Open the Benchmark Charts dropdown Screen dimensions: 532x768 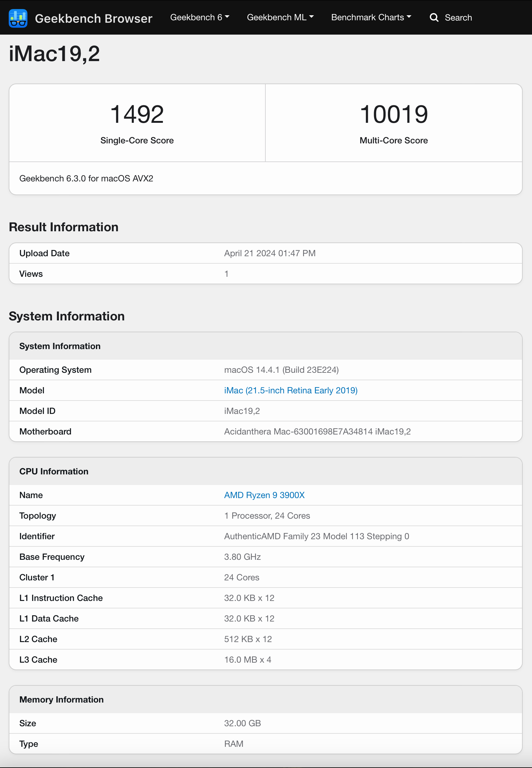click(x=371, y=17)
